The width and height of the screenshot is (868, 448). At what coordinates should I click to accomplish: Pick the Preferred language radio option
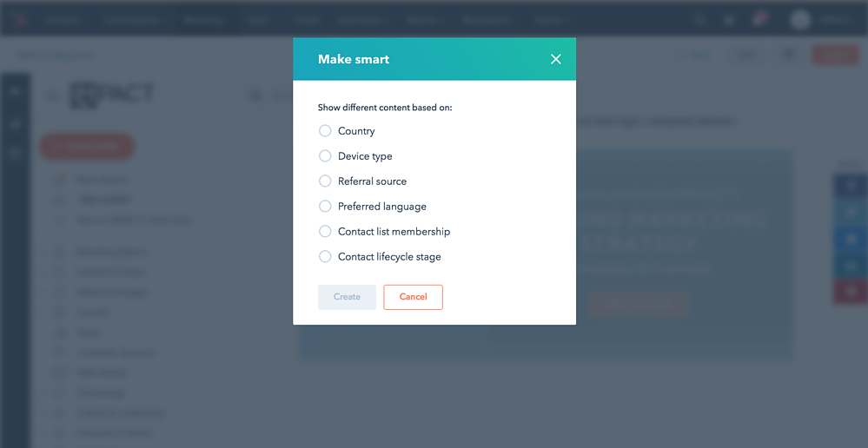(325, 207)
